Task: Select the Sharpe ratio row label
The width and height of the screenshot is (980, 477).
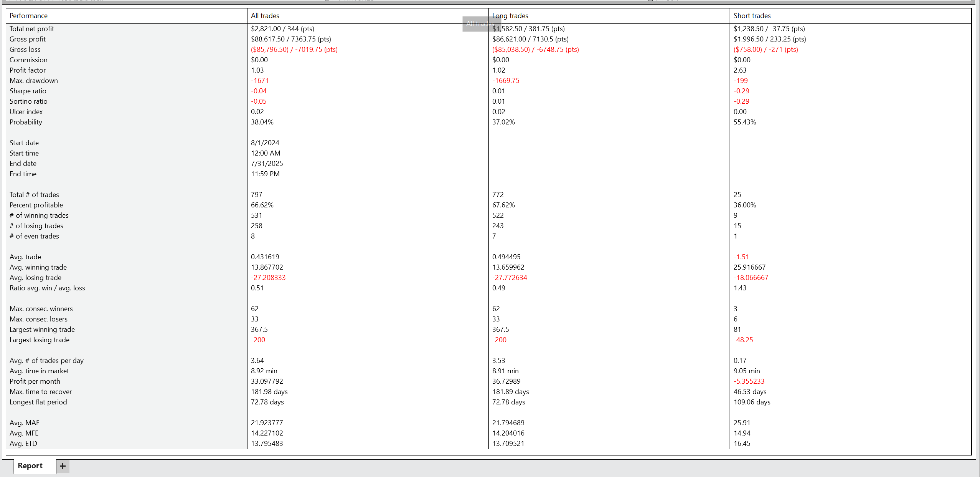Action: pyautogui.click(x=28, y=91)
